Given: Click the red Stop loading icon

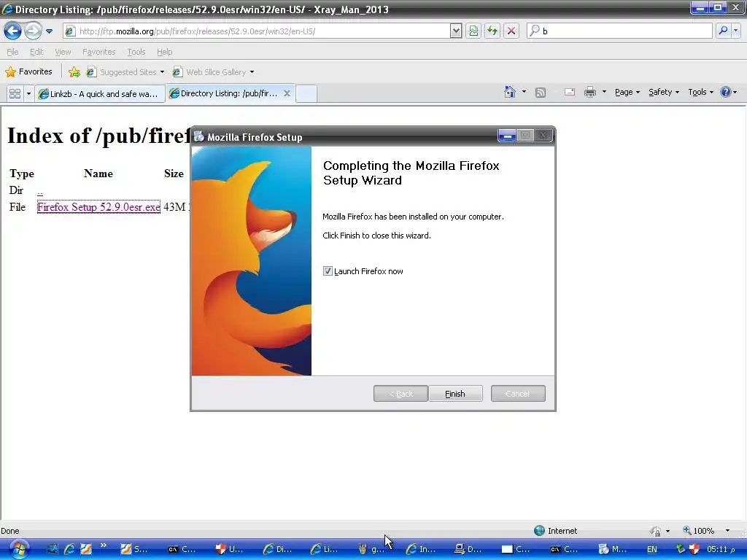Looking at the screenshot, I should pyautogui.click(x=511, y=31).
